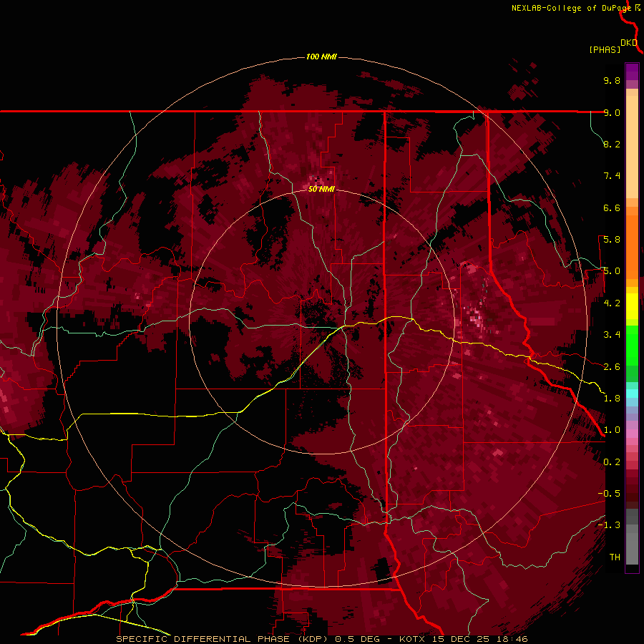Click the 1.0 value on the scale
The height and width of the screenshot is (644, 644).
(x=612, y=430)
